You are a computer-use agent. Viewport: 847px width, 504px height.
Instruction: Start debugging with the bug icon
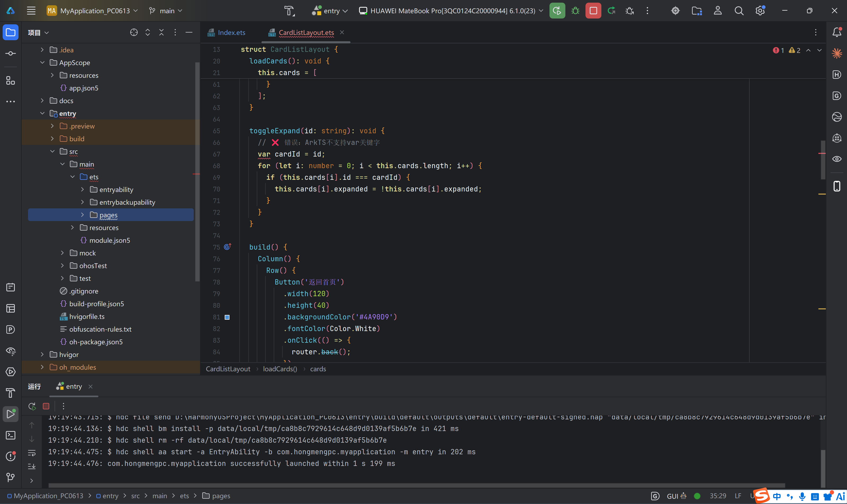tap(575, 11)
